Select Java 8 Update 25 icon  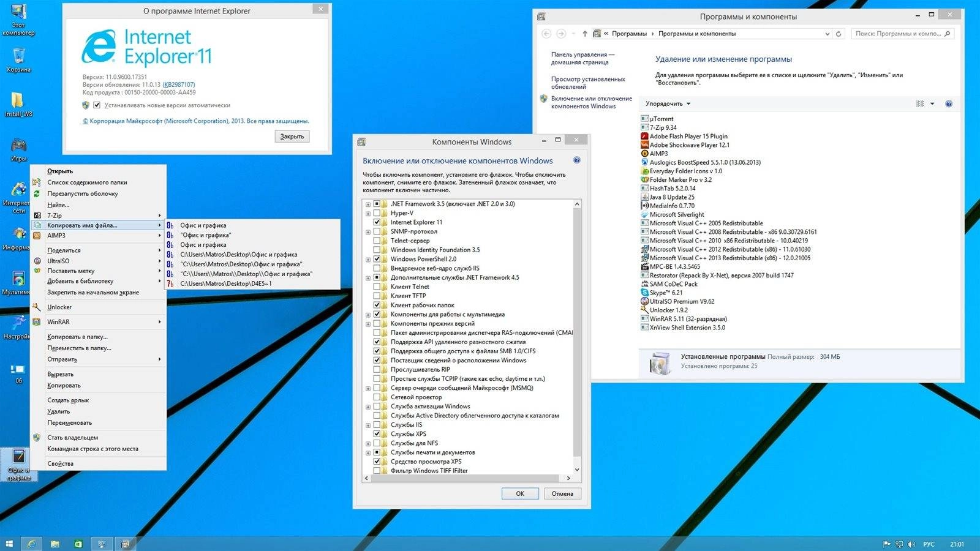(644, 197)
